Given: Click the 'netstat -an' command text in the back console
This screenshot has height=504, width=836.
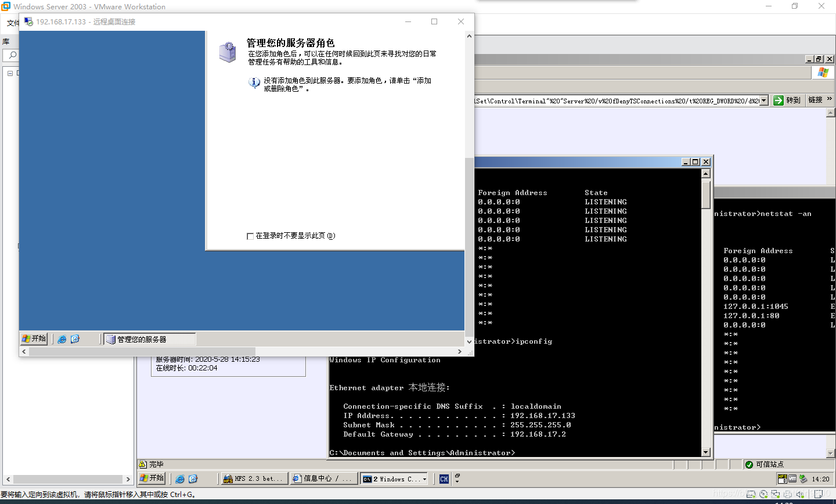Looking at the screenshot, I should coord(786,214).
